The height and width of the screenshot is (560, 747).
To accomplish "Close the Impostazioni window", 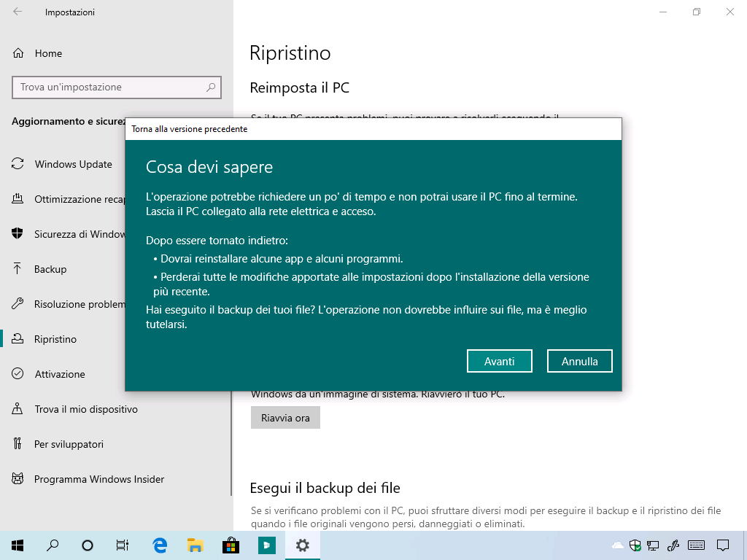I will [x=729, y=12].
